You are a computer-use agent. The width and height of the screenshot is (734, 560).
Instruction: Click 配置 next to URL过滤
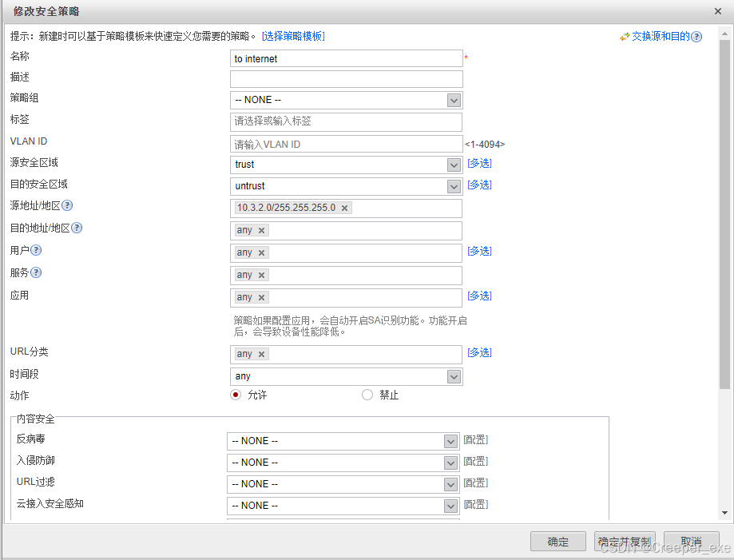point(475,483)
